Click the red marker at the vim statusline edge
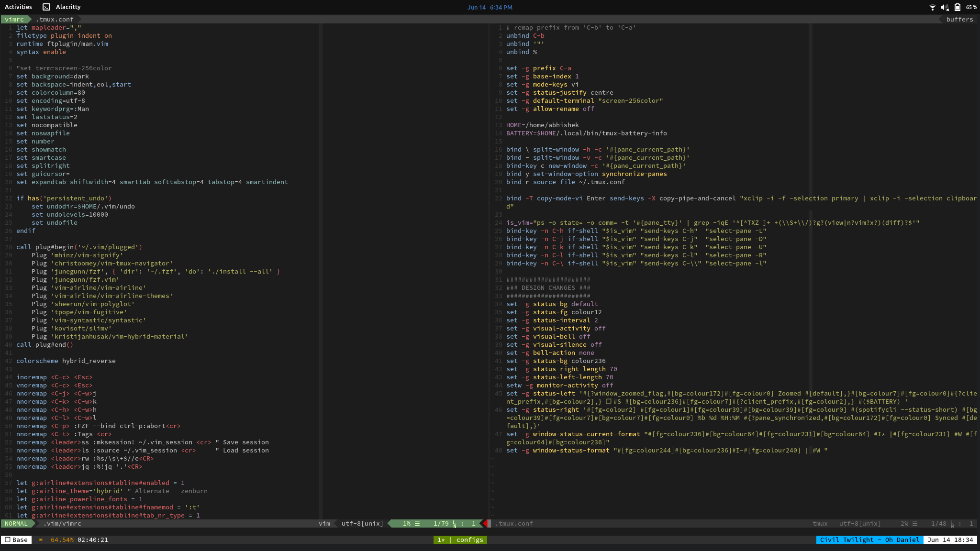980x551 pixels. [x=487, y=523]
